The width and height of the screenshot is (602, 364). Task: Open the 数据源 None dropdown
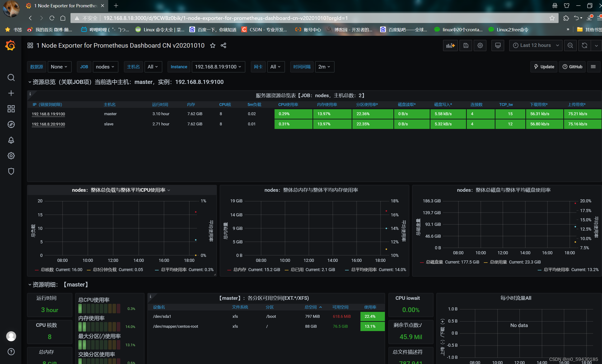coord(59,67)
